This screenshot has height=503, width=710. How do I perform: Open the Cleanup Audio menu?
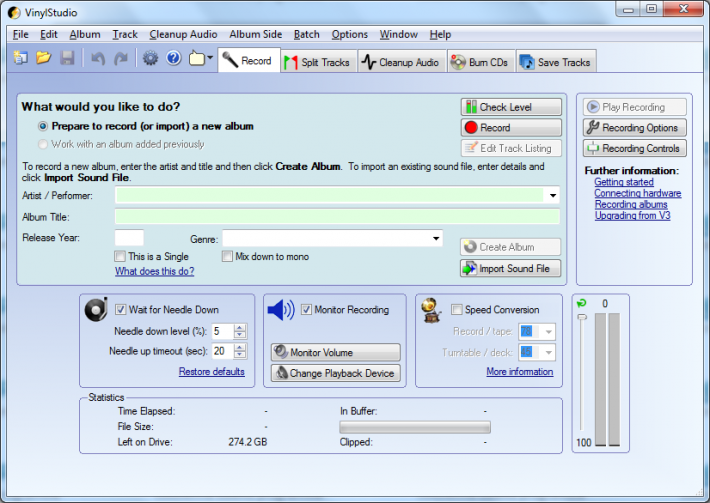183,34
